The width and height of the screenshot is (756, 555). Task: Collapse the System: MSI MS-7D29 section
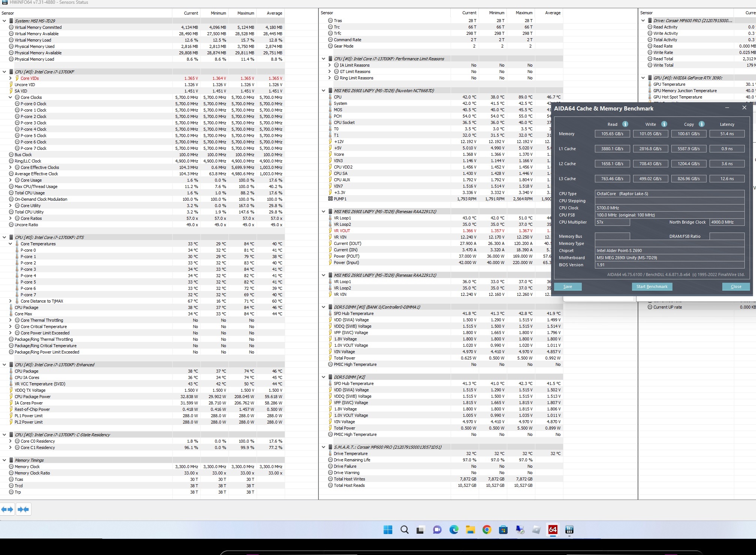(4, 21)
